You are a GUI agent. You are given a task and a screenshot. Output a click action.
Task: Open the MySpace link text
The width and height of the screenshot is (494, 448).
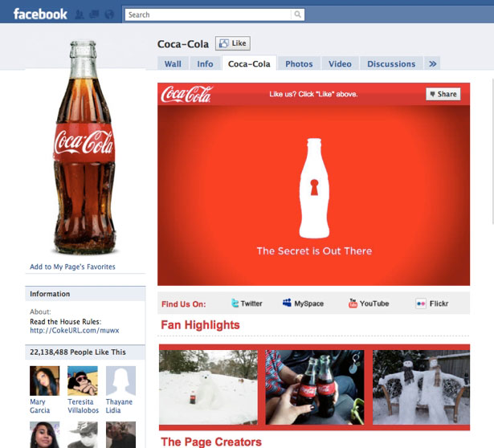pos(308,303)
